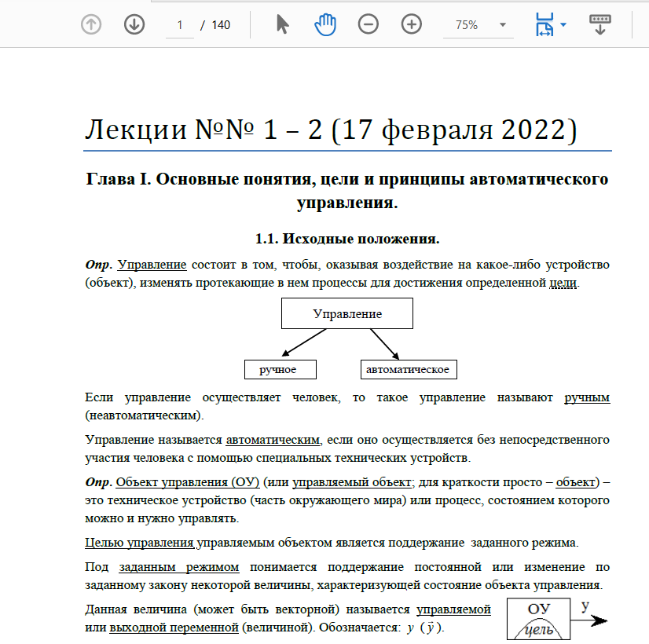
Task: Click the 'Глава I' chapter heading
Action: [x=346, y=190]
